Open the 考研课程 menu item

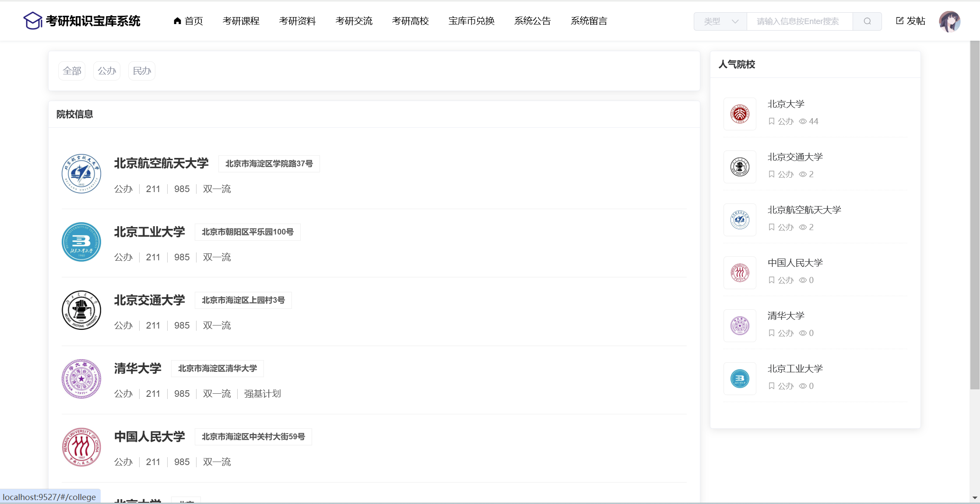[x=241, y=21]
